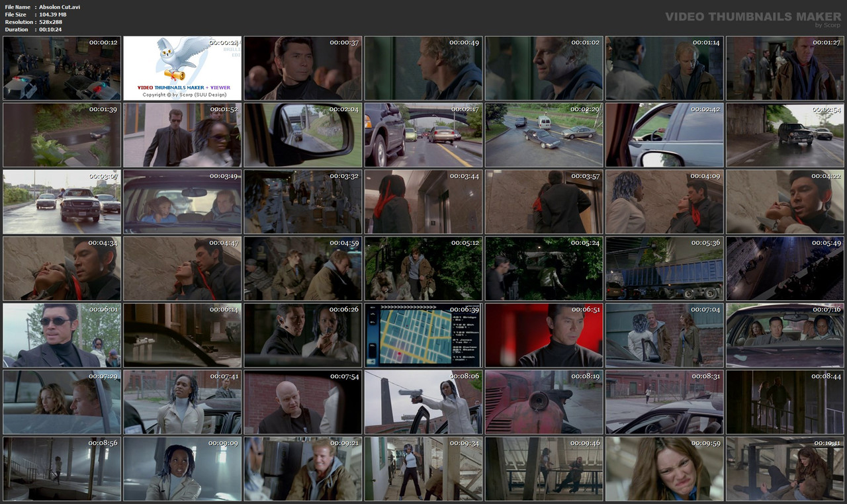Click the dark alley thumbnail at 00:03:32

(x=303, y=202)
